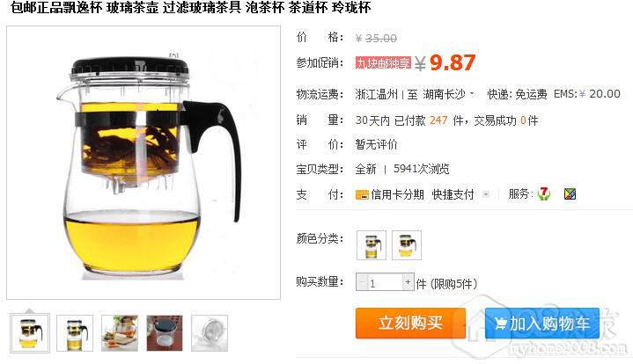Select the tea set scene thumbnail

click(120, 333)
